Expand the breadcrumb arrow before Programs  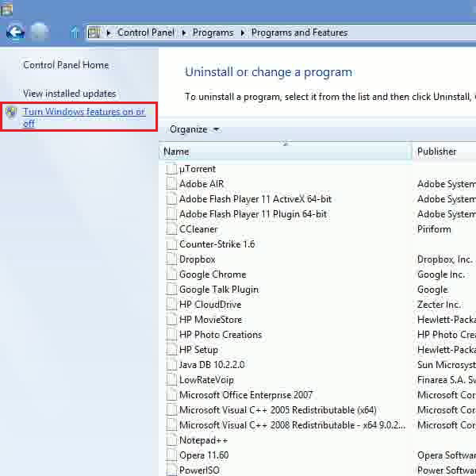pos(184,33)
